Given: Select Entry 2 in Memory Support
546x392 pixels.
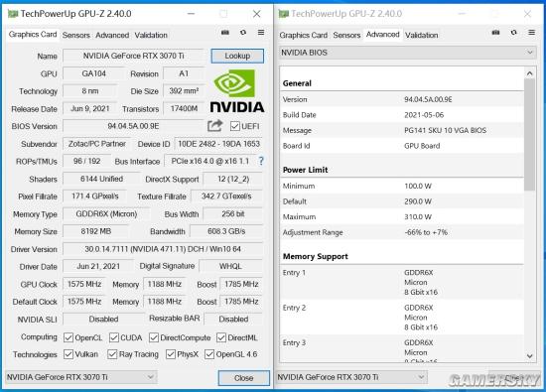Looking at the screenshot, I should (x=402, y=318).
